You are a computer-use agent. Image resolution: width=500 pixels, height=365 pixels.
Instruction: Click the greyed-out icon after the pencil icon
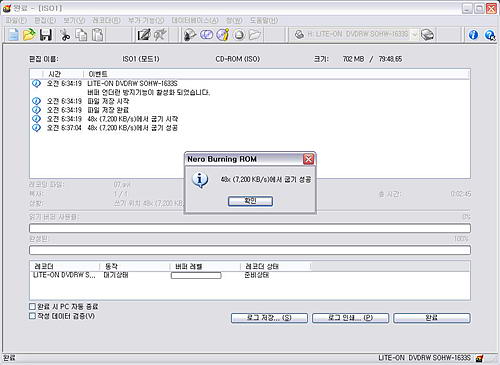[160, 35]
